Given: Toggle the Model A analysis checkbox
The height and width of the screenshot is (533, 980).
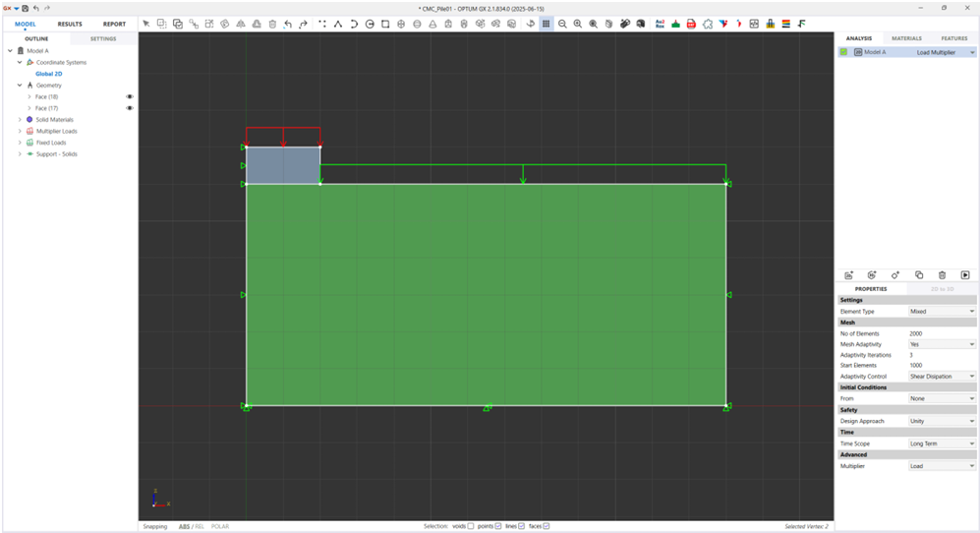Looking at the screenshot, I should 843,52.
